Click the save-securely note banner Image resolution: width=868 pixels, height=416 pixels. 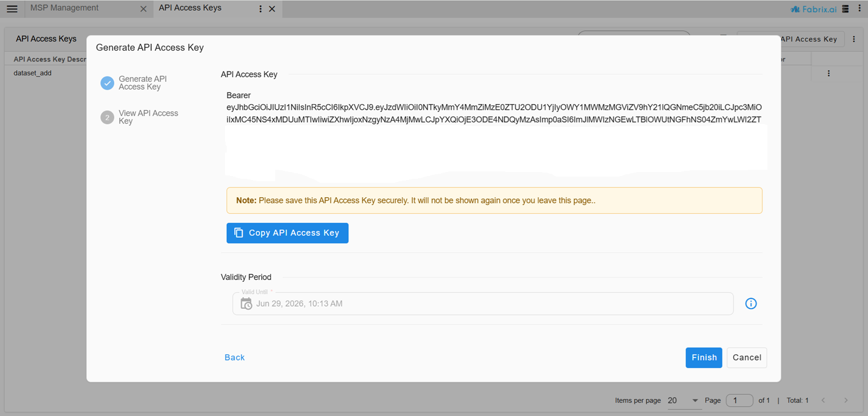click(x=495, y=201)
